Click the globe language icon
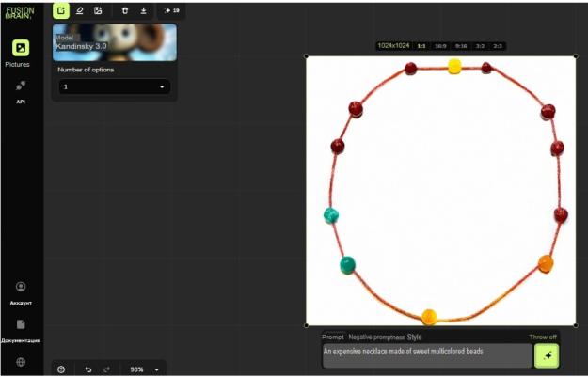This screenshot has height=377, width=588. 21,362
